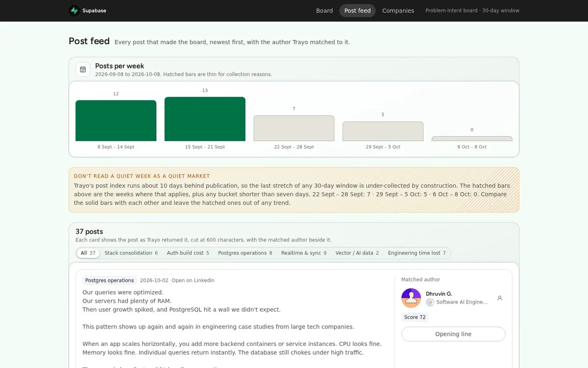Image resolution: width=588 pixels, height=368 pixels.
Task: Open the Board tab in the navigation
Action: 324,11
